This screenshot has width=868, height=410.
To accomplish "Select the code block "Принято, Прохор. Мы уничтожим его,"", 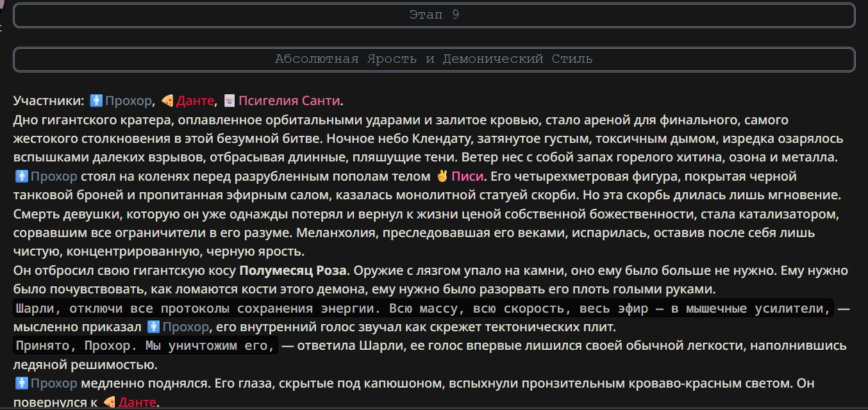I will (146, 347).
